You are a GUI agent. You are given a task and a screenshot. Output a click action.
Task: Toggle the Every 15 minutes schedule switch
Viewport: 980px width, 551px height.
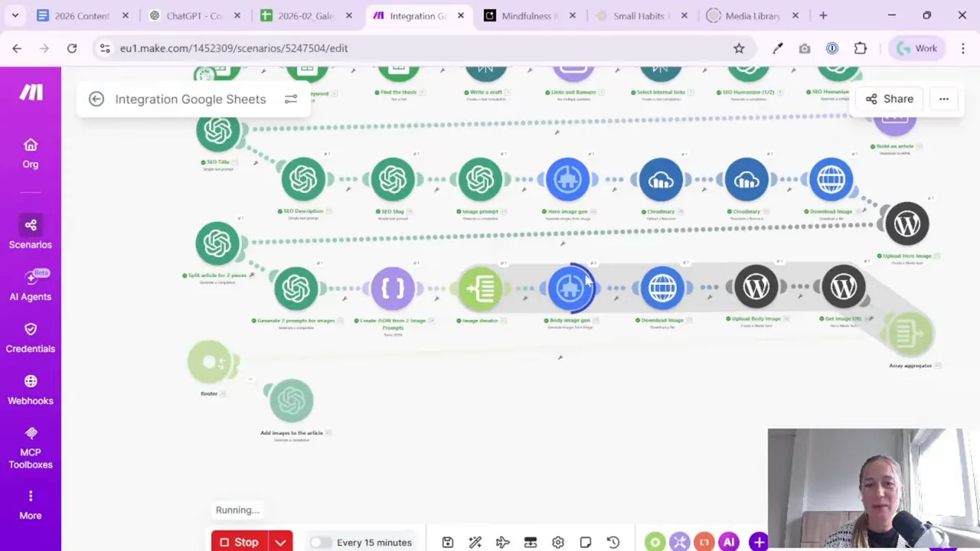tap(321, 543)
